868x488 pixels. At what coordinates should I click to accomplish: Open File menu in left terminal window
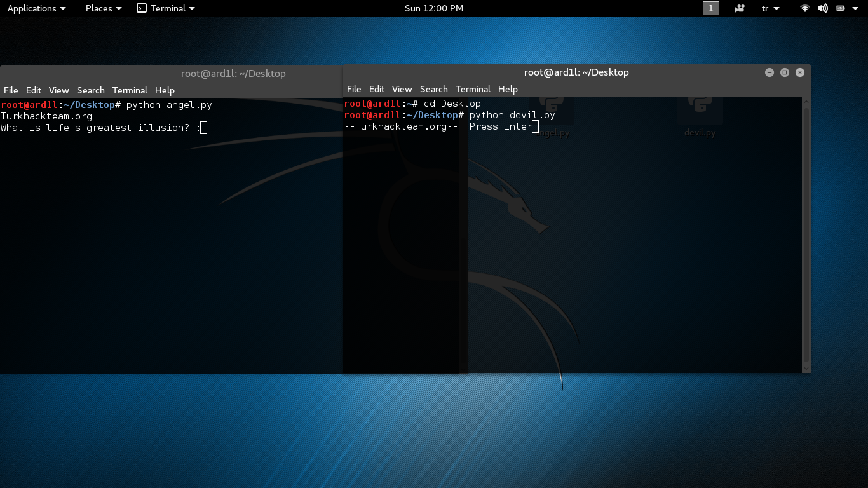[11, 90]
